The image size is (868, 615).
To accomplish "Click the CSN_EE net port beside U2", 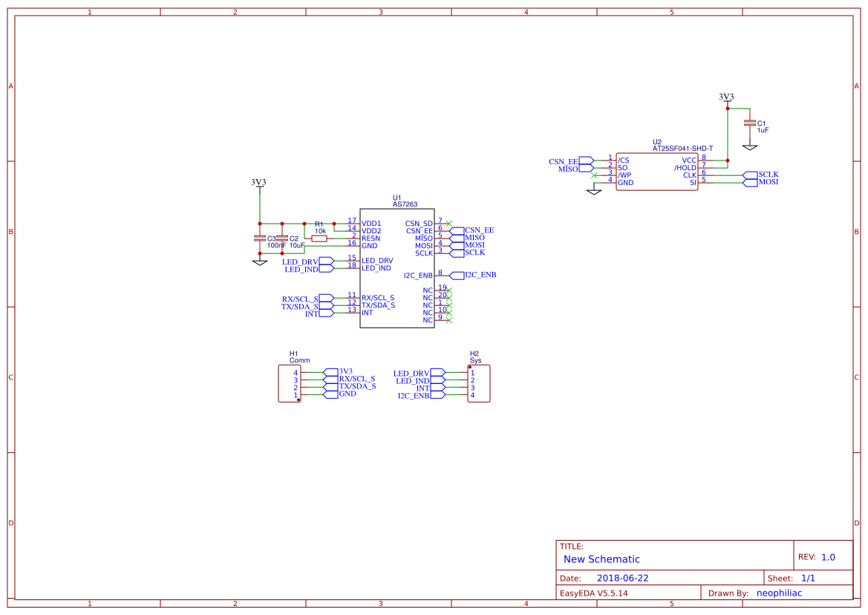I will point(587,161).
